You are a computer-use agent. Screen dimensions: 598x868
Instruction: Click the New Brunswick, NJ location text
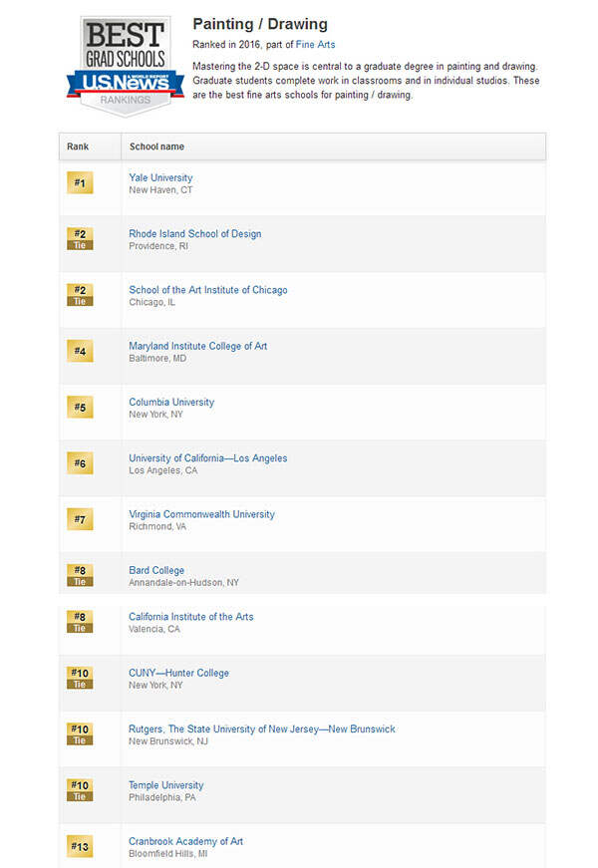[168, 741]
